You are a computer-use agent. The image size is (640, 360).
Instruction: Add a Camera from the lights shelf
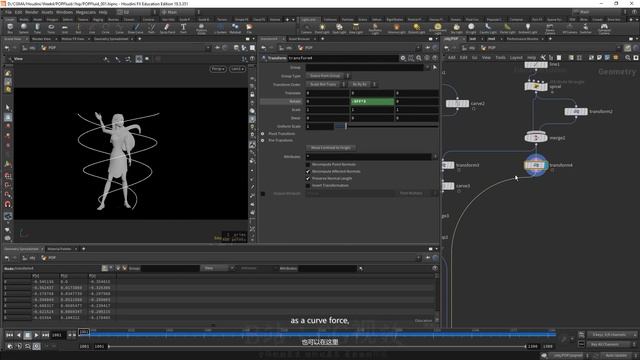click(x=306, y=29)
